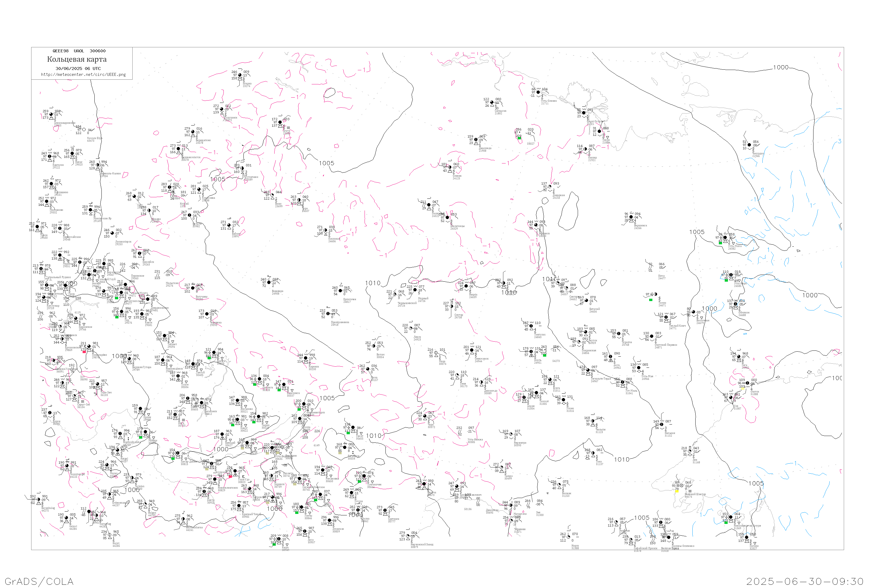The width and height of the screenshot is (882, 588).
Task: Click the meteocenter.net UEEE.png URL
Action: point(83,74)
